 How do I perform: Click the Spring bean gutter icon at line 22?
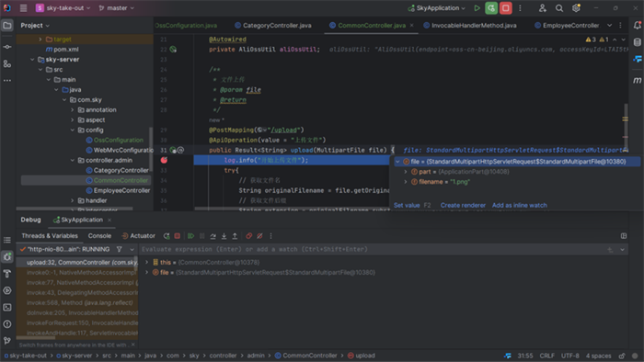173,50
